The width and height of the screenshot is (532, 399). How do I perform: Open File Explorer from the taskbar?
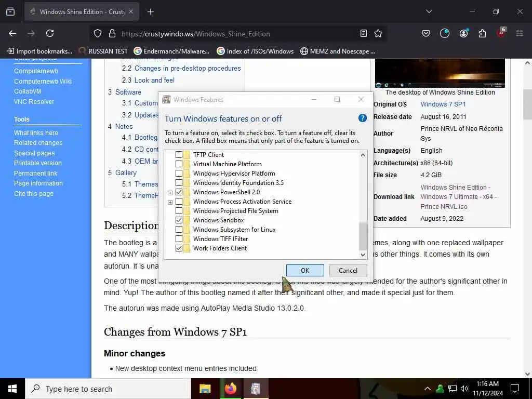(205, 389)
